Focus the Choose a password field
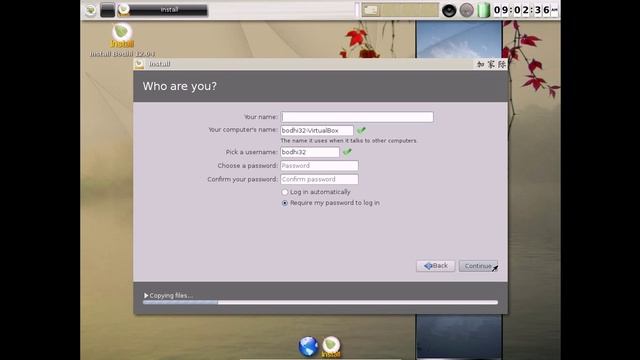640x360 pixels. click(x=319, y=166)
